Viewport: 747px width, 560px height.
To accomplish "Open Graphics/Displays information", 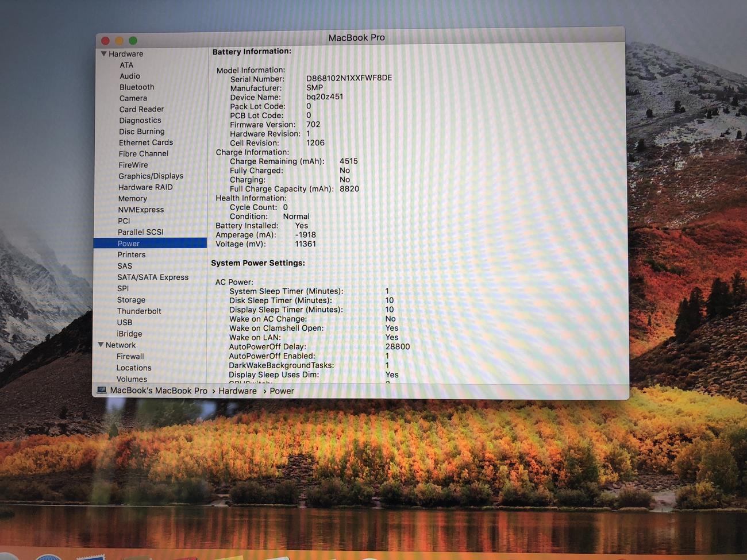I will [x=151, y=176].
